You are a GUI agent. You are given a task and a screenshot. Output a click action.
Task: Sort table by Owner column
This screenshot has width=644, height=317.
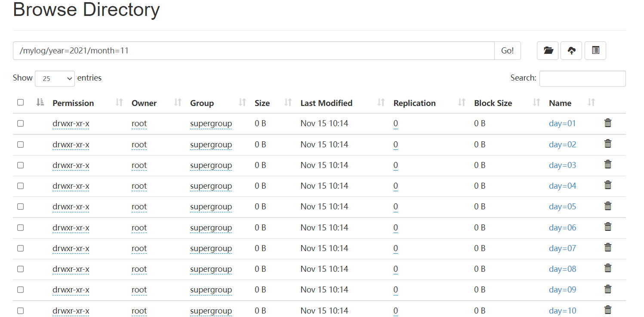tap(178, 103)
